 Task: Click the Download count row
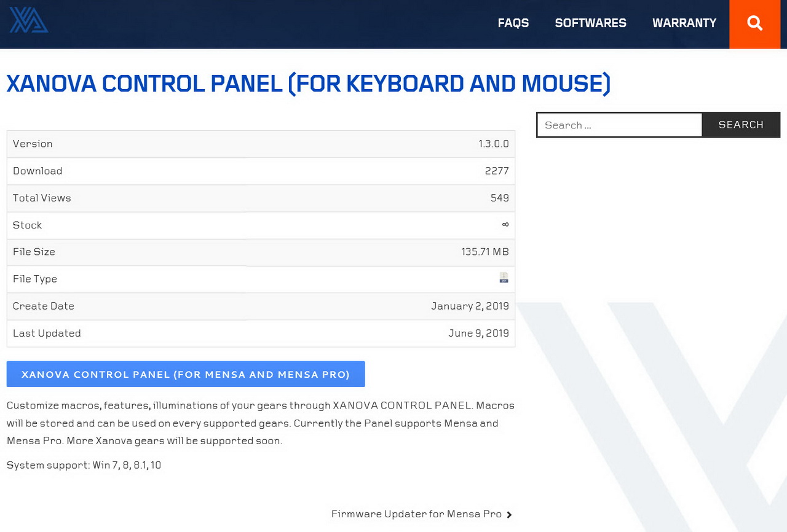point(261,171)
